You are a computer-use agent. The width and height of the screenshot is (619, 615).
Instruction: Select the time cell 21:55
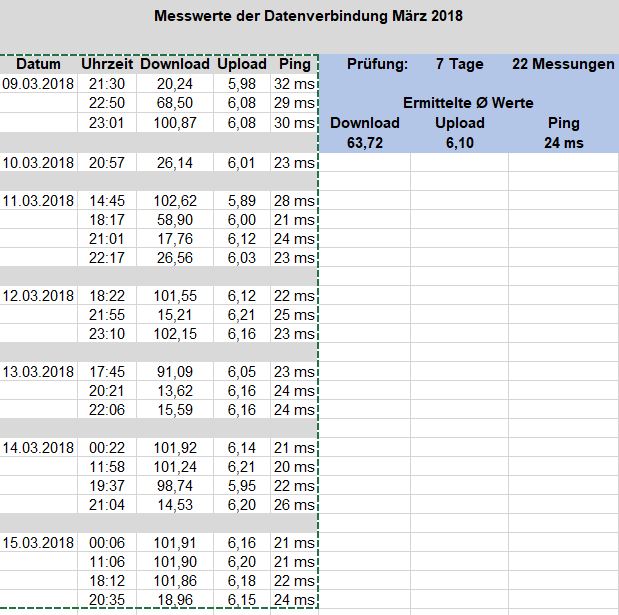click(107, 315)
